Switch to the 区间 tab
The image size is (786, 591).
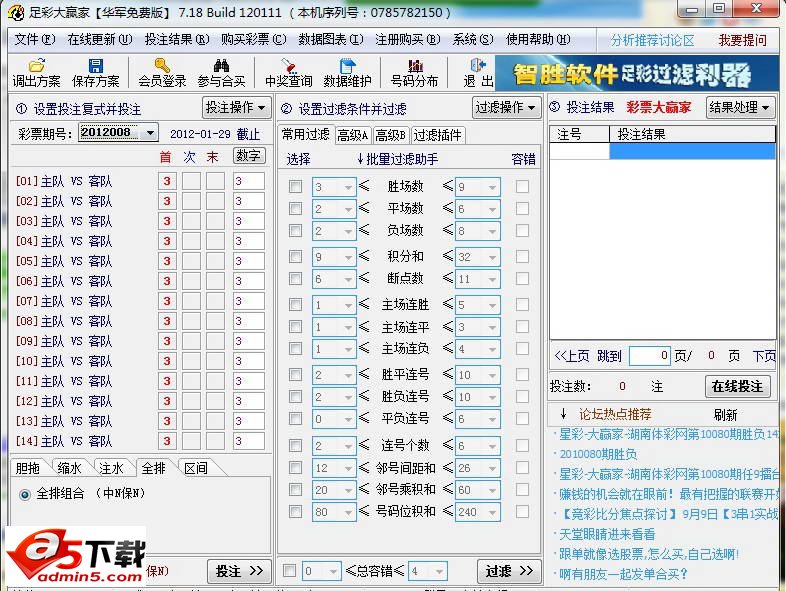coord(195,468)
